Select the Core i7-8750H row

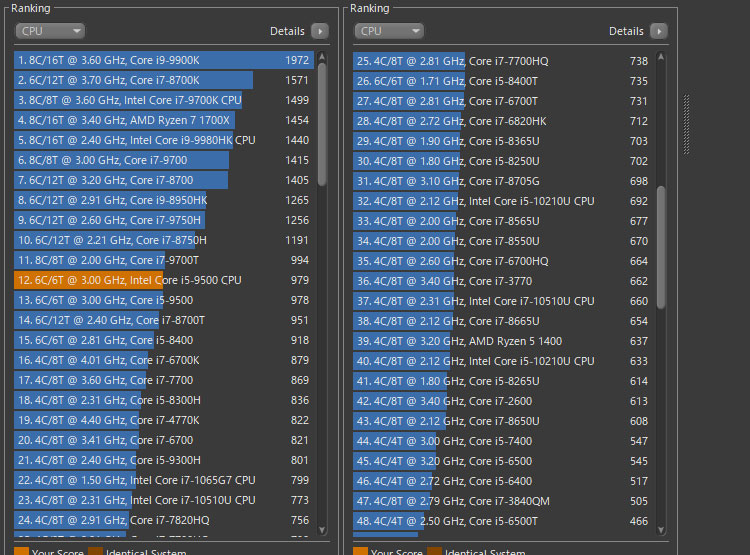click(164, 240)
